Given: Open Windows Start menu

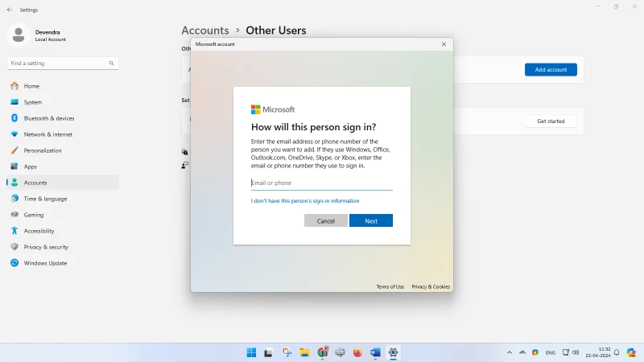Looking at the screenshot, I should pyautogui.click(x=251, y=352).
